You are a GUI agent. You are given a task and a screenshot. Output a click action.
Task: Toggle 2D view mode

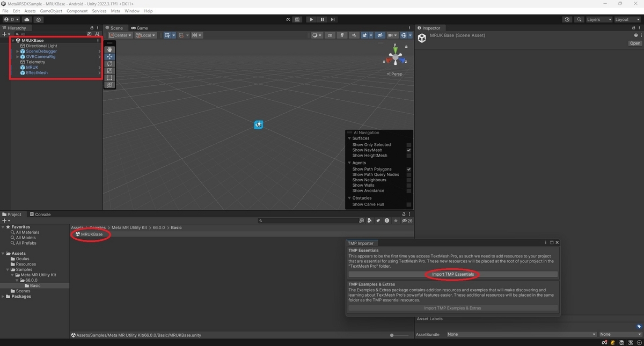point(330,35)
